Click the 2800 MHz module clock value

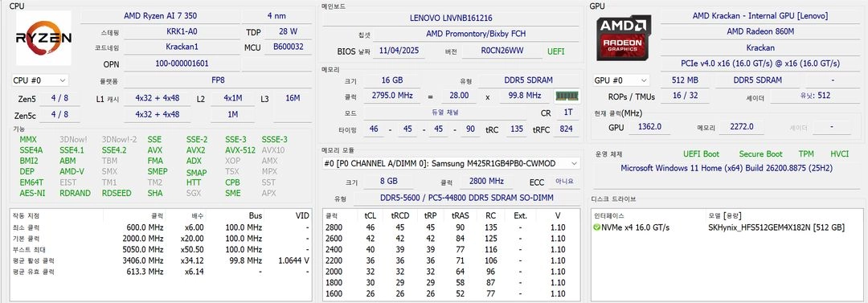(486, 181)
